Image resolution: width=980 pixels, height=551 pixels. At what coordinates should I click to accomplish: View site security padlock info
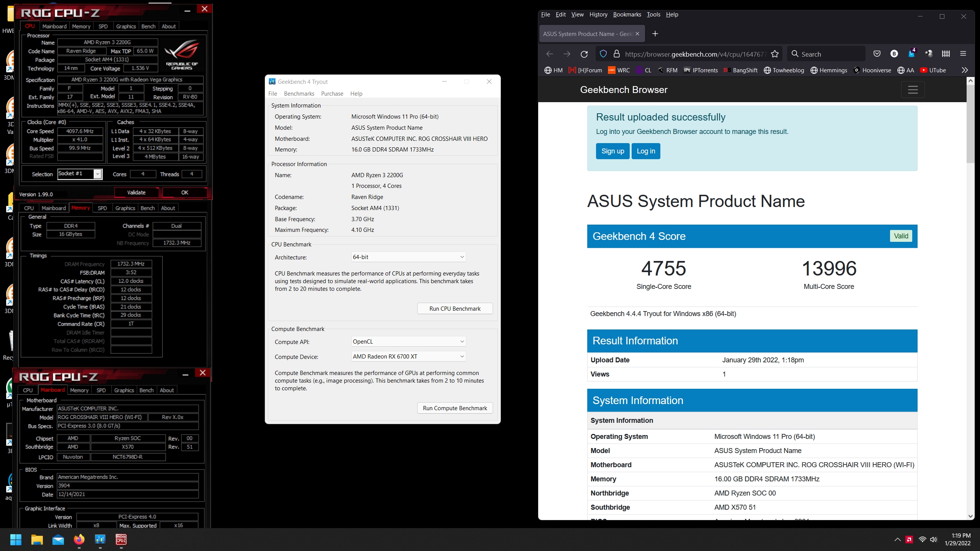point(616,54)
